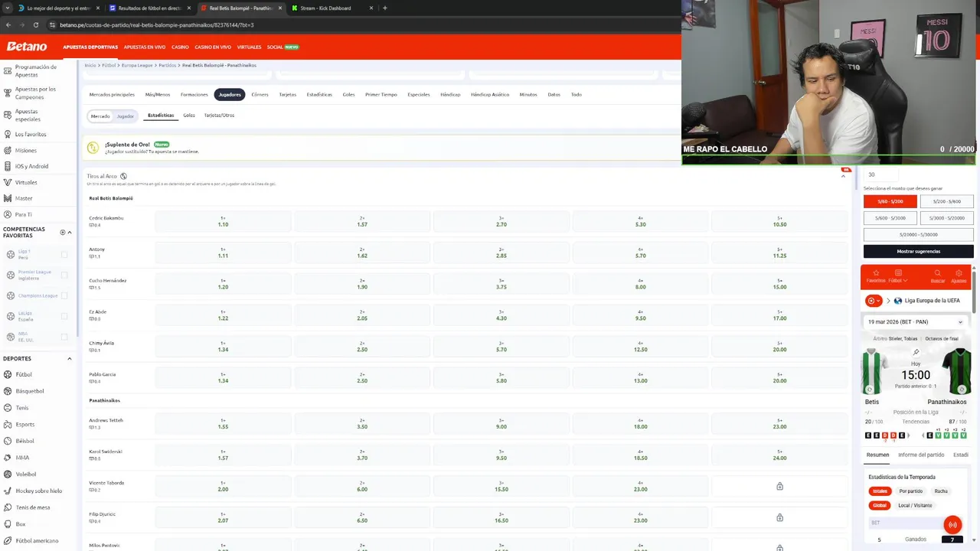Open the Apuestas especiales sidebar icon
The width and height of the screenshot is (980, 551).
point(7,115)
